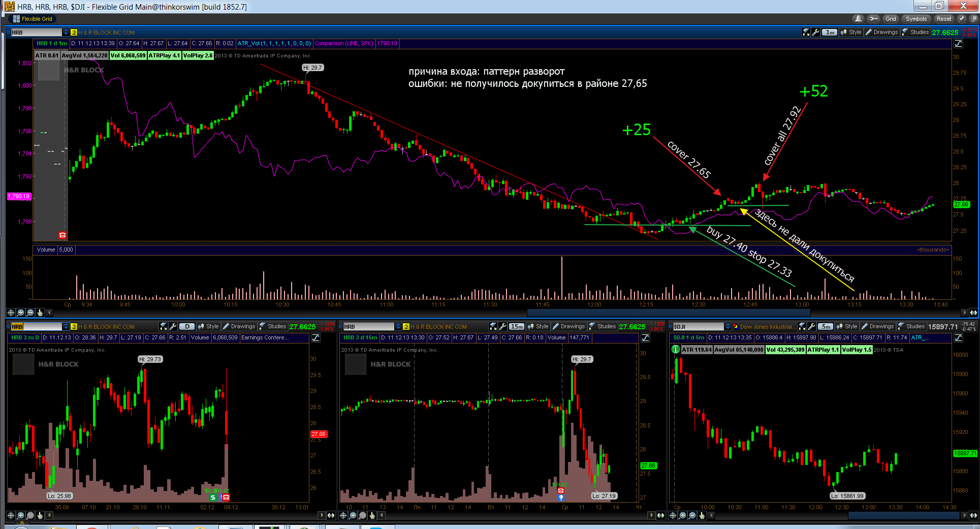The width and height of the screenshot is (980, 529).
Task: Open chart settings wrench in main chart
Action: click(815, 32)
